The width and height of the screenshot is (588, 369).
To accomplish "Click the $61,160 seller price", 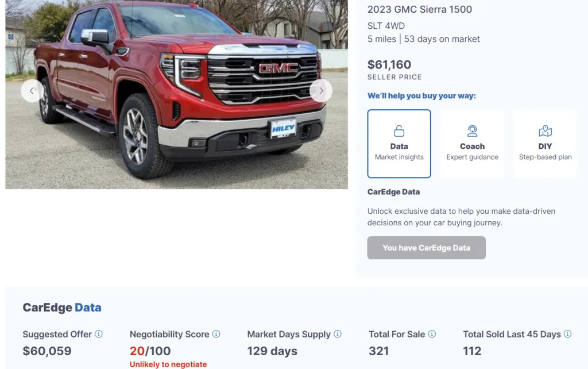I will click(x=389, y=65).
